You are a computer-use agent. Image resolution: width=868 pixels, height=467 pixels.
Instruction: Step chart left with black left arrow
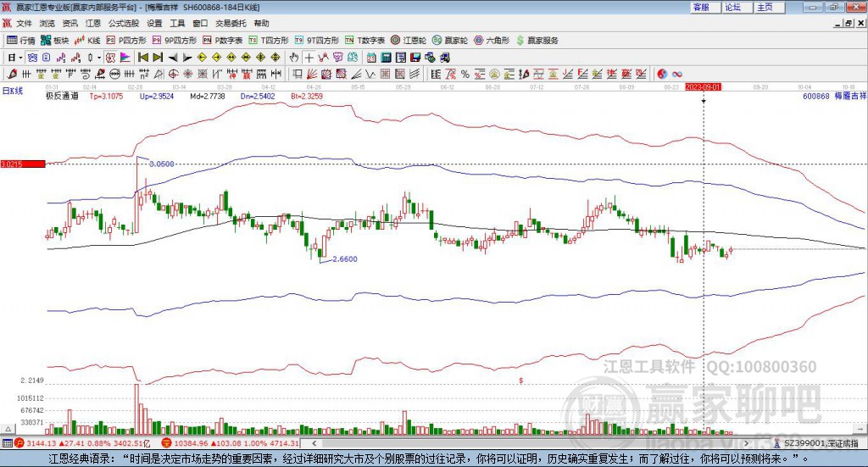(x=173, y=58)
